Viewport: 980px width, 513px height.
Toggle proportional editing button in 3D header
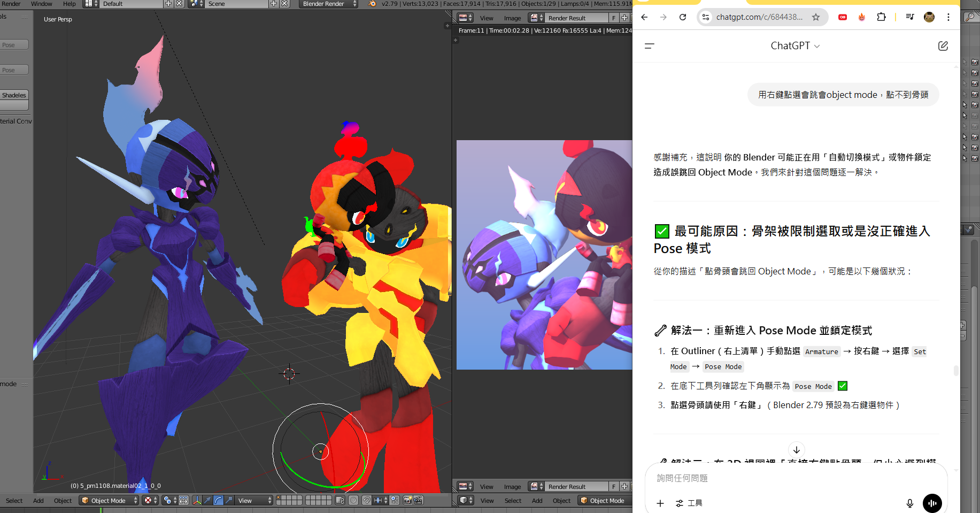pos(353,500)
